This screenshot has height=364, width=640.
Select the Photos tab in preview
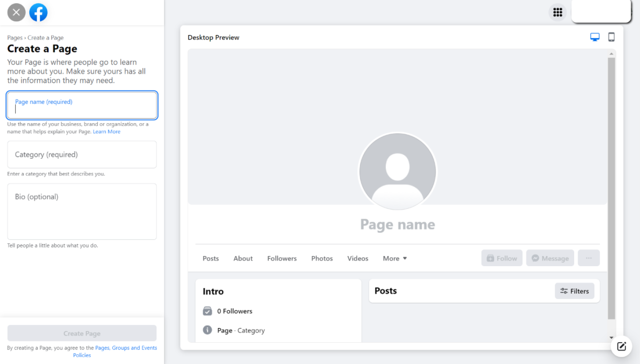coord(322,258)
